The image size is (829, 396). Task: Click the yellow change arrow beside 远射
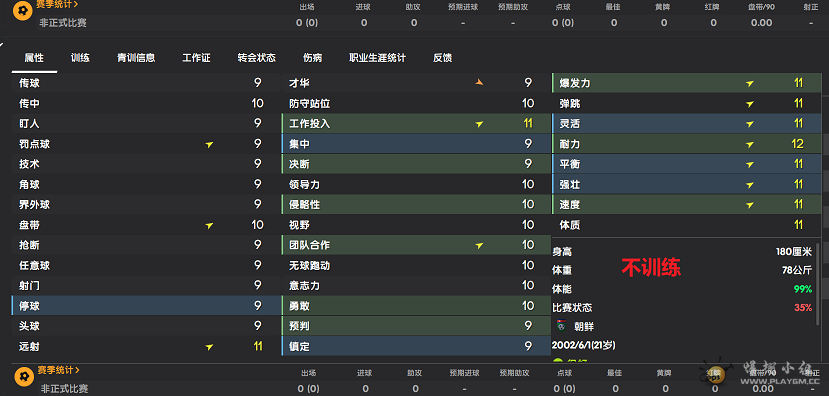pyautogui.click(x=209, y=347)
